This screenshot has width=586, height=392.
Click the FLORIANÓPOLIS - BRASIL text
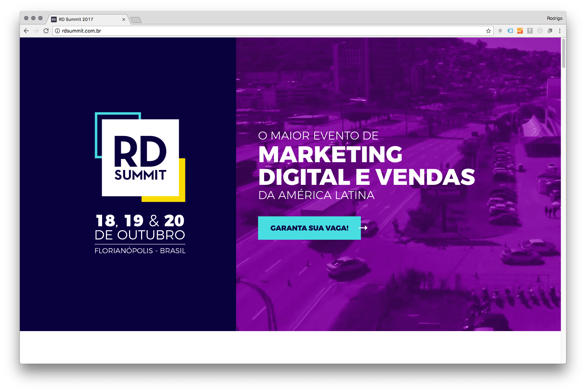140,251
